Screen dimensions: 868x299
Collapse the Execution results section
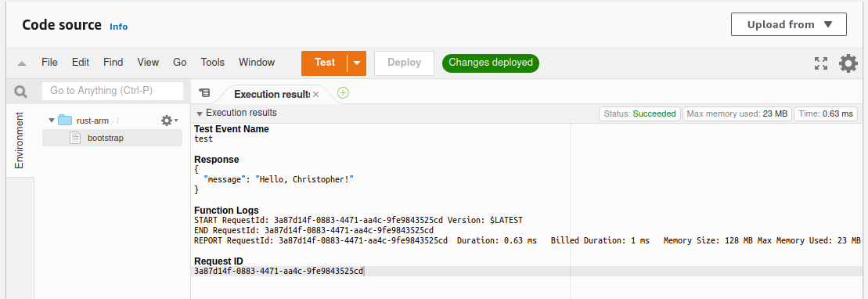tap(200, 113)
